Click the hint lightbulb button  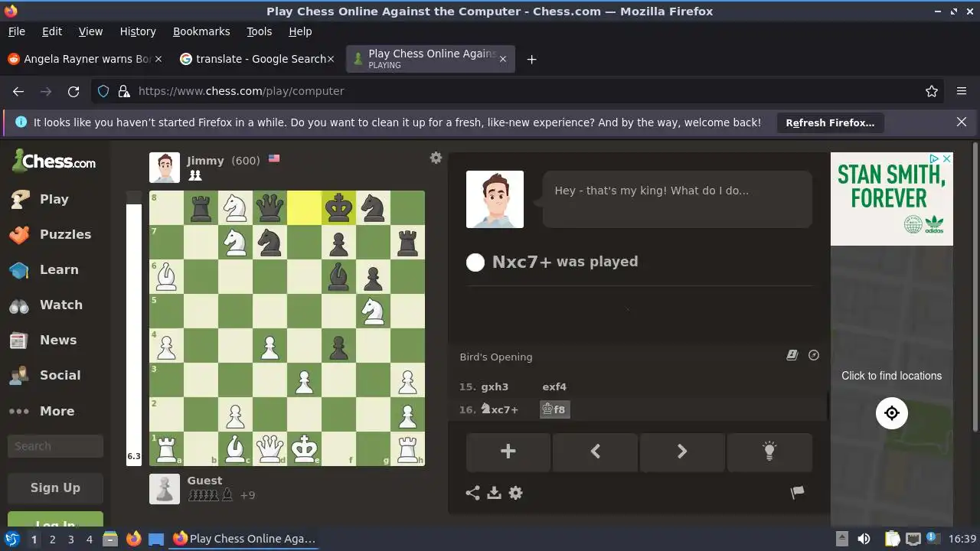coord(769,451)
